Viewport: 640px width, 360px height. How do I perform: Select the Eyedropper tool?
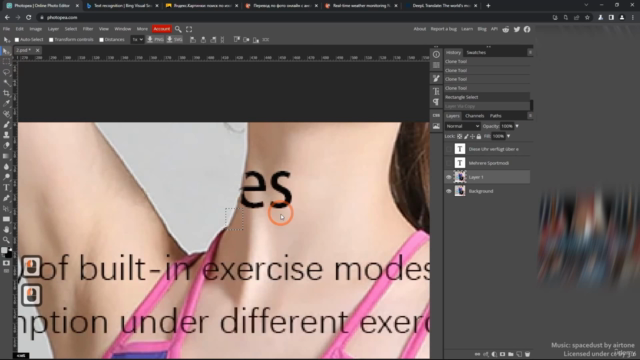(x=6, y=104)
